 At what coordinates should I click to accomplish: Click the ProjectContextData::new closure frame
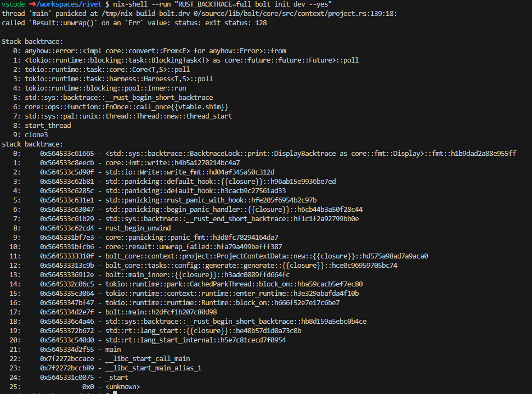tap(267, 256)
